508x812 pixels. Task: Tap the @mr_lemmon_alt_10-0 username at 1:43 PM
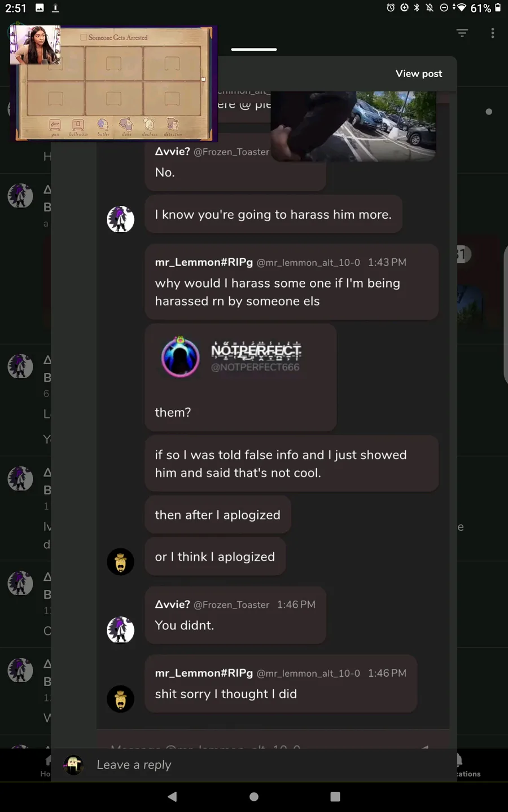pos(308,263)
